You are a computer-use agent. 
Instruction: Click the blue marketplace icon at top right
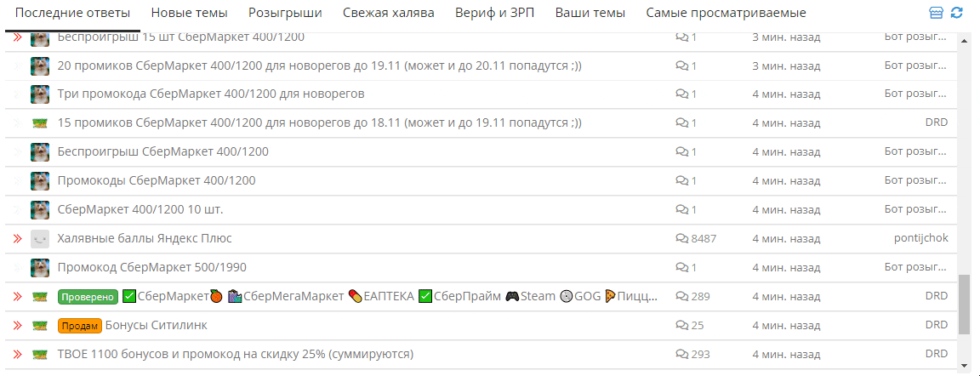click(937, 13)
